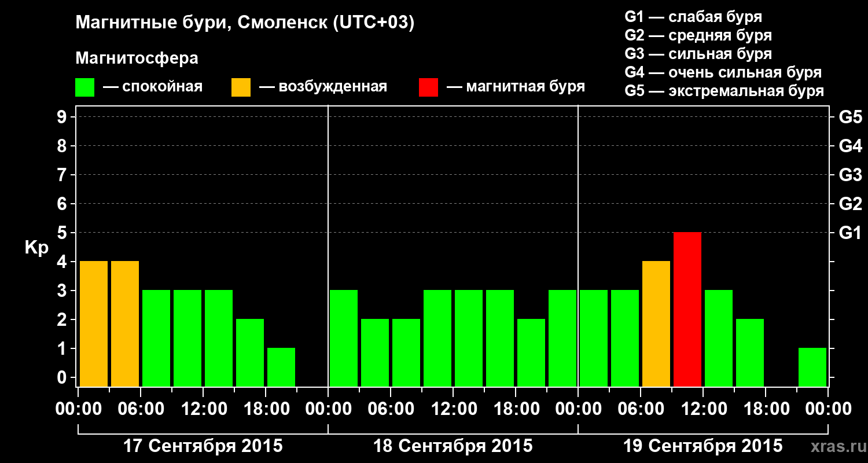Click the 'Магнитосфера' heading
The image size is (868, 463).
137,58
